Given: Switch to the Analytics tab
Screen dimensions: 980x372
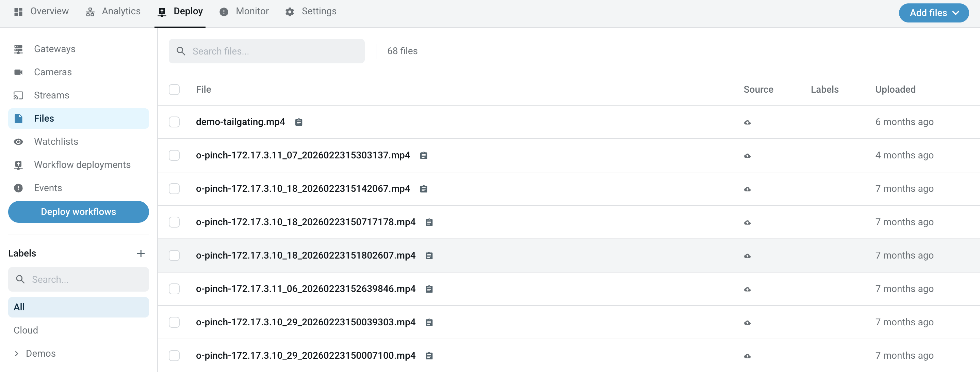Looking at the screenshot, I should (113, 12).
